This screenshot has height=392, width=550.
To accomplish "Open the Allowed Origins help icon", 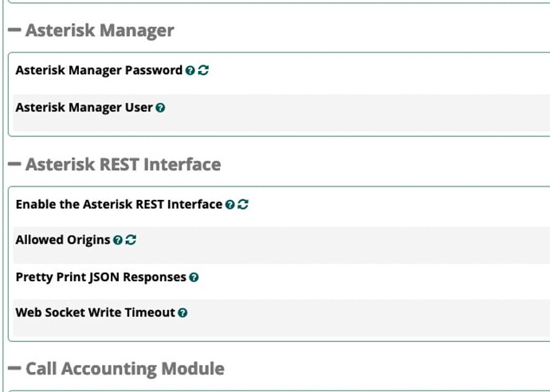I will tap(118, 240).
